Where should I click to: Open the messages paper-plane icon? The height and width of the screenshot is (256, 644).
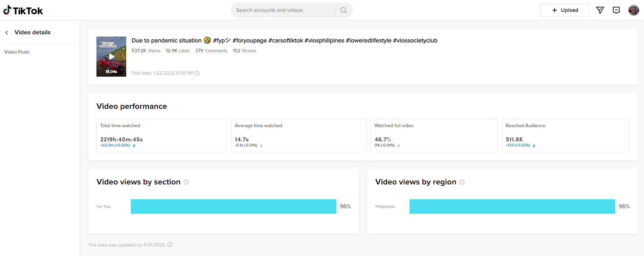[x=600, y=10]
